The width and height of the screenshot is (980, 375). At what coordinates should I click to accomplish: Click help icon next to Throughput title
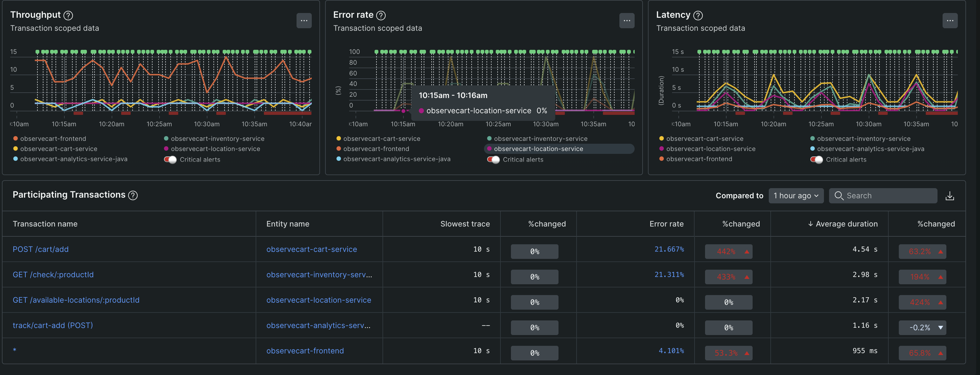pyautogui.click(x=68, y=15)
